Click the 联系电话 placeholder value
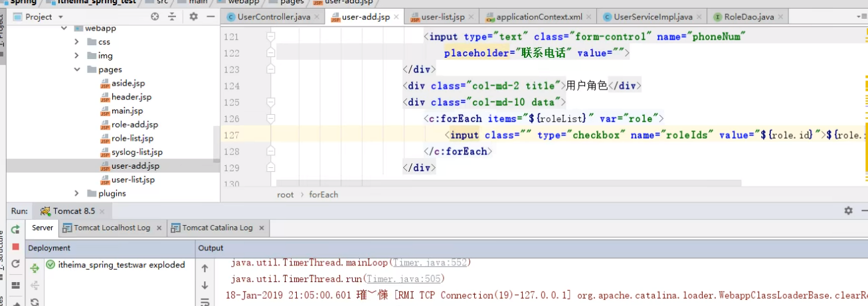The width and height of the screenshot is (868, 306). (x=545, y=53)
